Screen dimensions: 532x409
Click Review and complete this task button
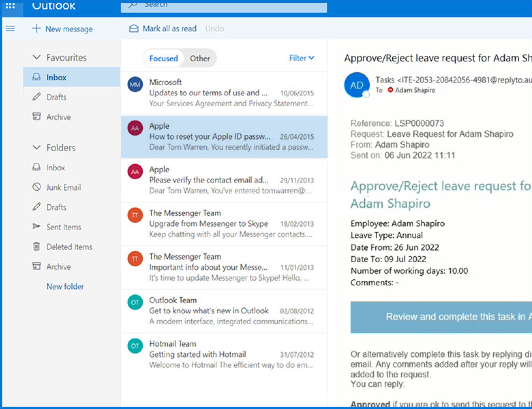tap(441, 317)
